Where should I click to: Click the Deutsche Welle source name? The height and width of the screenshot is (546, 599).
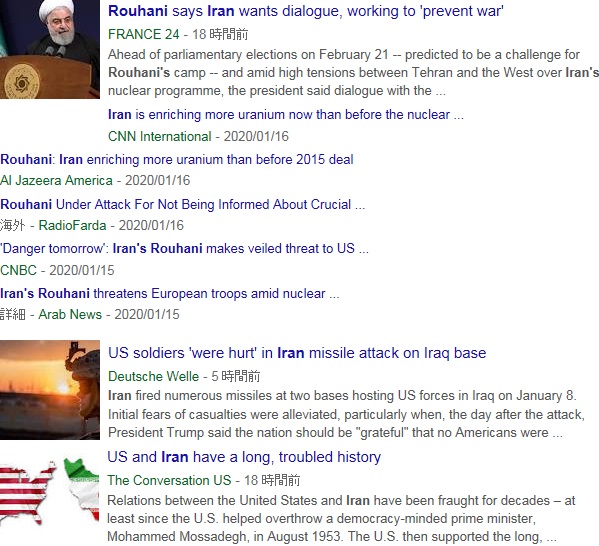154,376
